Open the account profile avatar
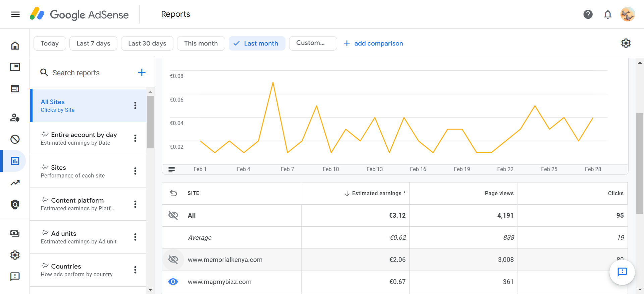This screenshot has height=294, width=644. (627, 14)
